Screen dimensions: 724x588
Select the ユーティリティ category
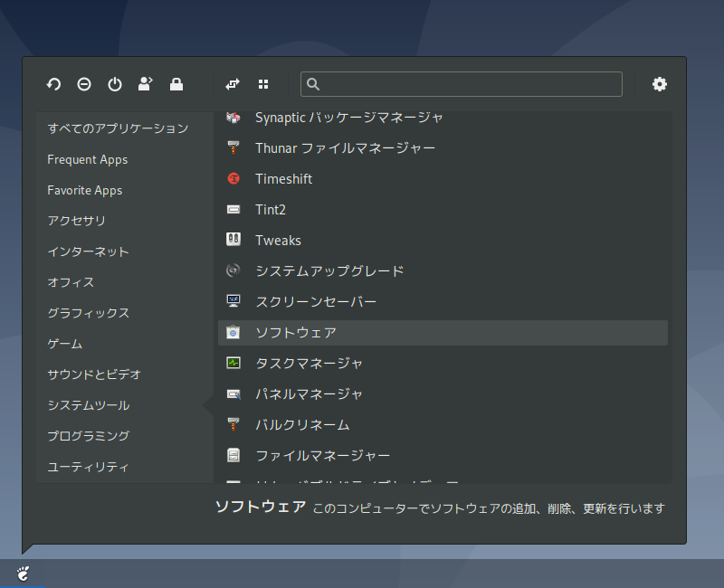(88, 467)
